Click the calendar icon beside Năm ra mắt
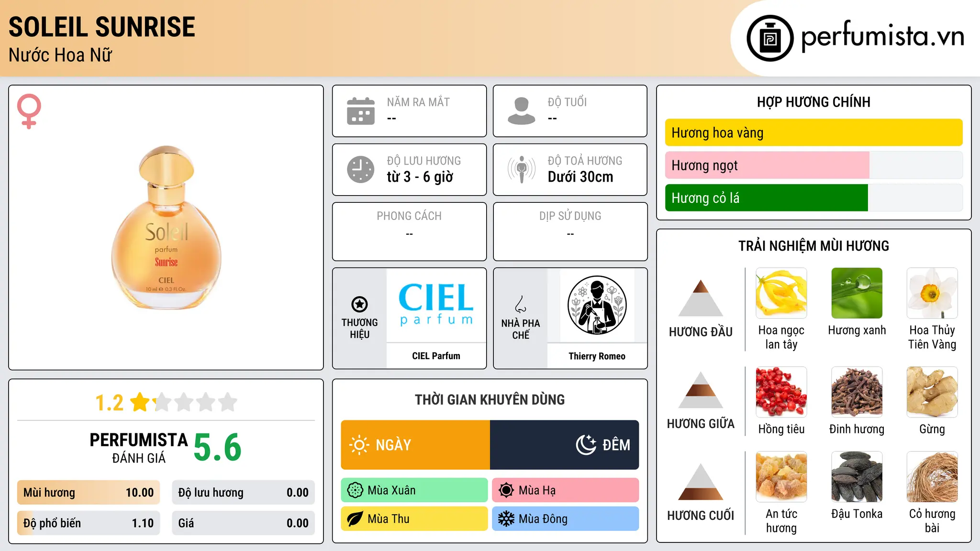The height and width of the screenshot is (551, 980). [x=361, y=111]
